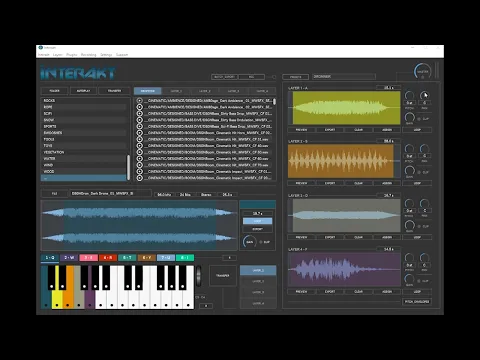
Task: Click the Interakt app icon in title bar
Action: [x=41, y=48]
